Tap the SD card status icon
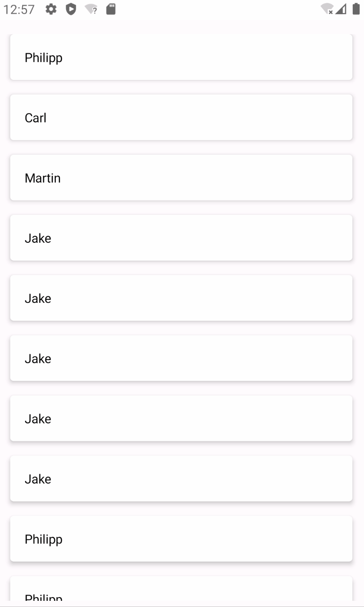 pos(111,9)
